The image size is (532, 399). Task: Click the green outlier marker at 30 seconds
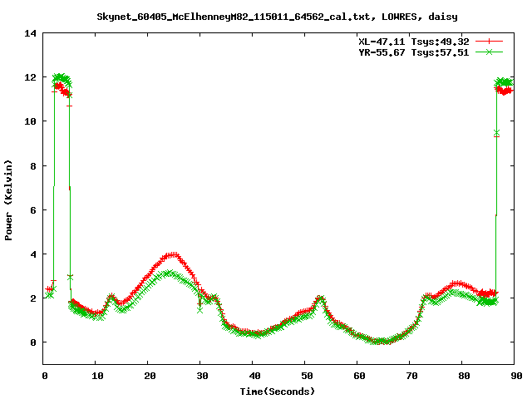(199, 310)
